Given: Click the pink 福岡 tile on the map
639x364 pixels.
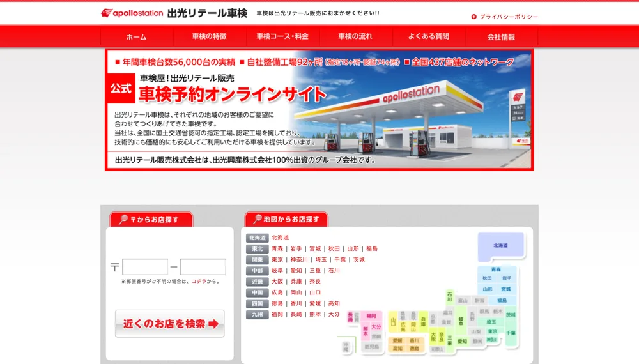Looking at the screenshot, I should (371, 316).
